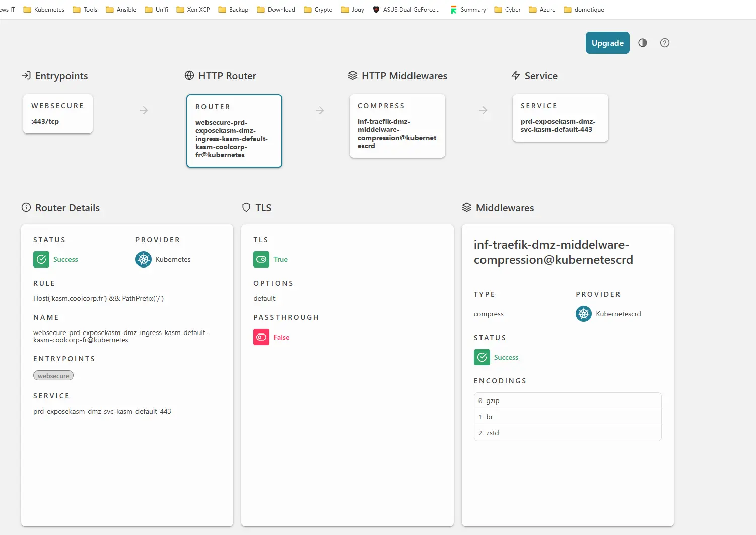The width and height of the screenshot is (756, 535).
Task: Toggle dark mode with the contrast icon
Action: point(642,43)
